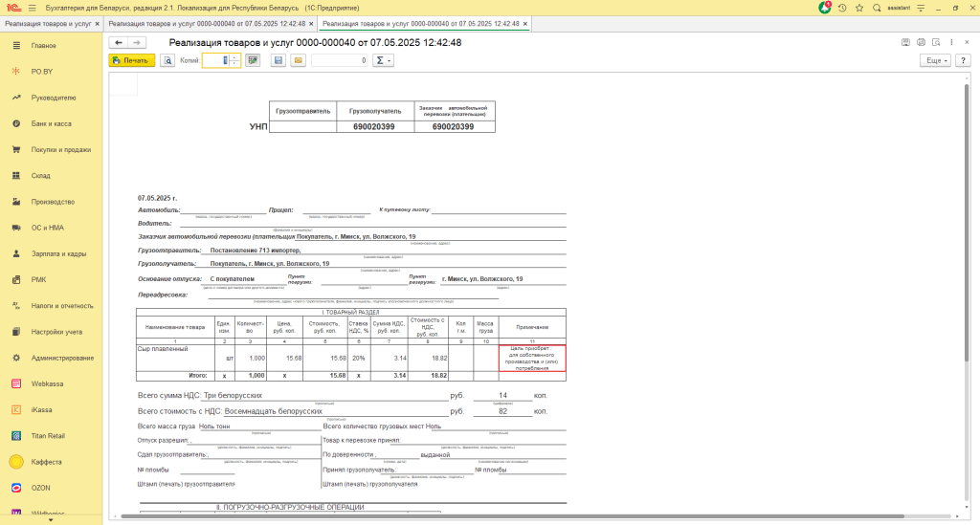This screenshot has height=525, width=980.
Task: Click the save form icon near title
Action: (x=905, y=42)
